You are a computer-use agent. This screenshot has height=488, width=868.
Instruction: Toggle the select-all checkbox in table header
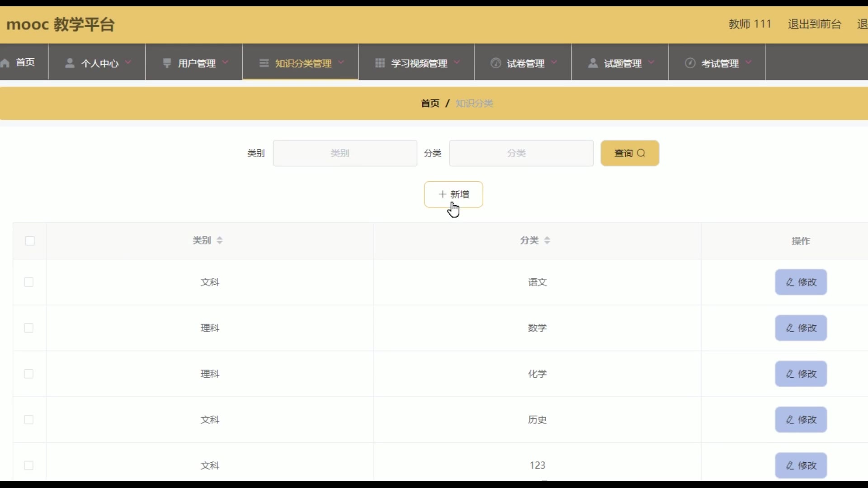tap(30, 241)
